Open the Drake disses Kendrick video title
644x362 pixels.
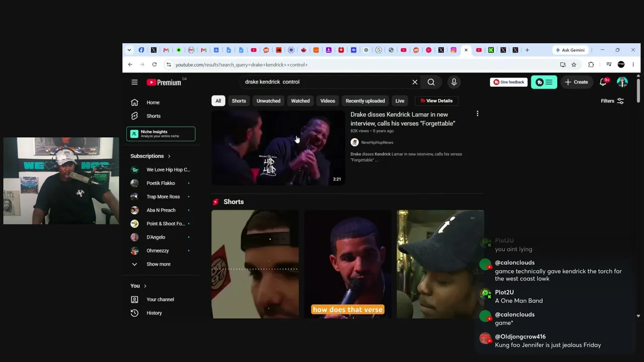coord(403,119)
